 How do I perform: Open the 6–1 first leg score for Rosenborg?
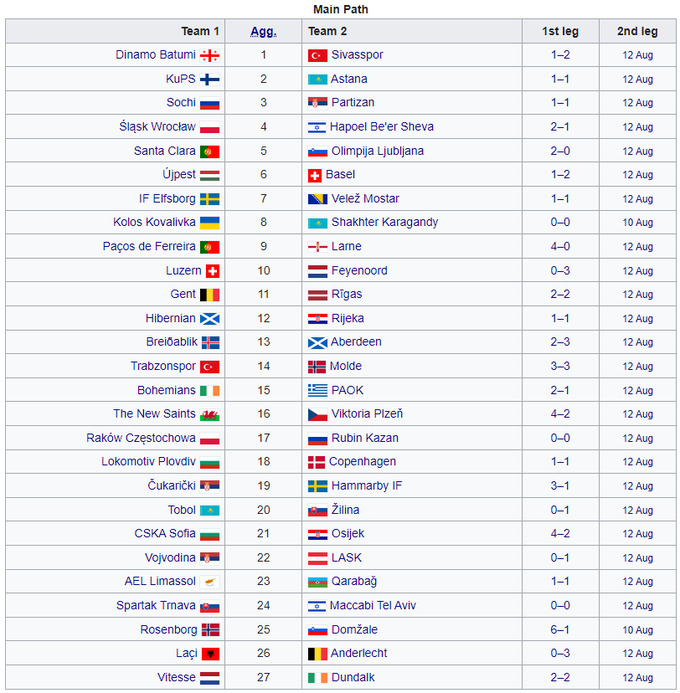[x=560, y=630]
